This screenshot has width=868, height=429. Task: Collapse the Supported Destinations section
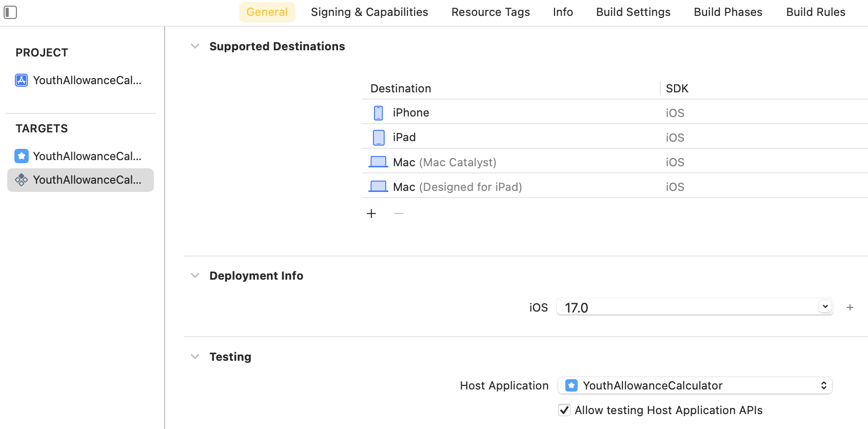click(x=195, y=46)
